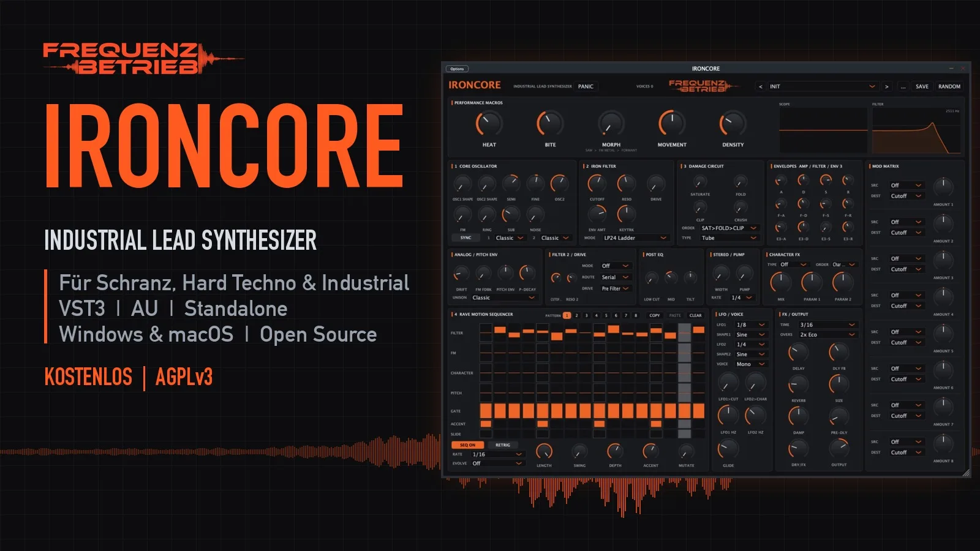Click the Character FX MIX knob

point(781,282)
